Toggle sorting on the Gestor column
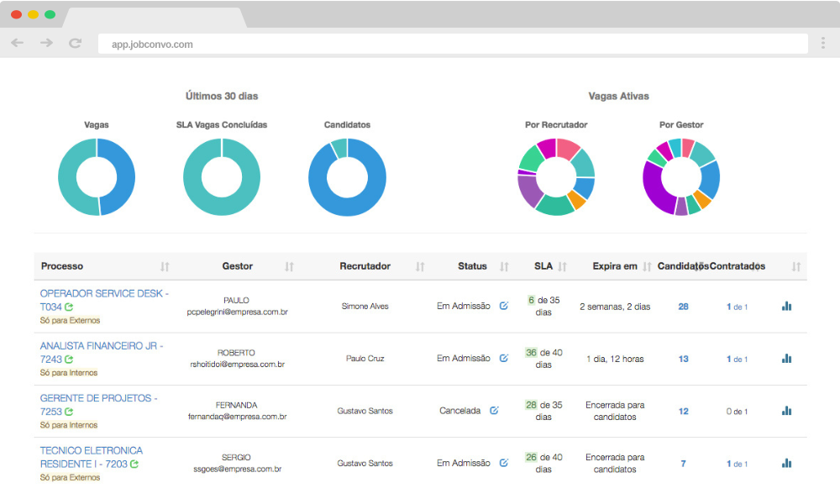Image resolution: width=840 pixels, height=504 pixels. 289,265
